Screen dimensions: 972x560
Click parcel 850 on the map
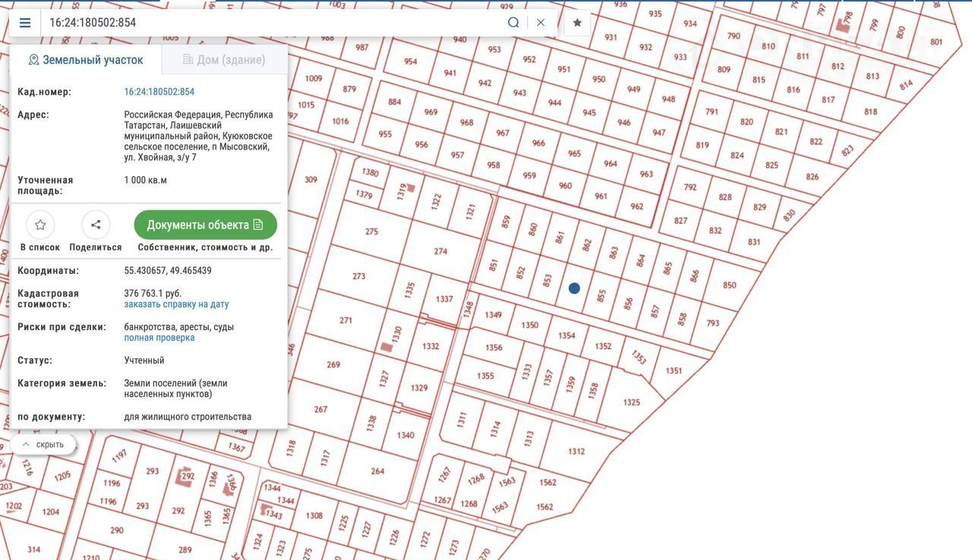pyautogui.click(x=729, y=285)
